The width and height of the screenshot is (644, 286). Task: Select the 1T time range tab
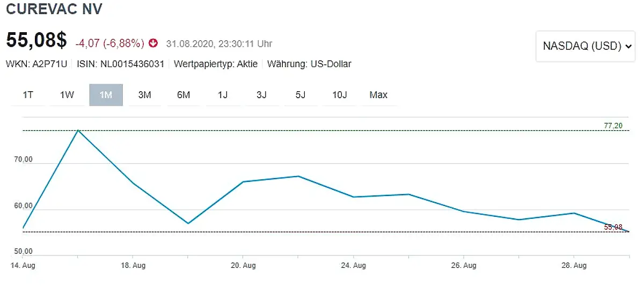[x=28, y=95]
